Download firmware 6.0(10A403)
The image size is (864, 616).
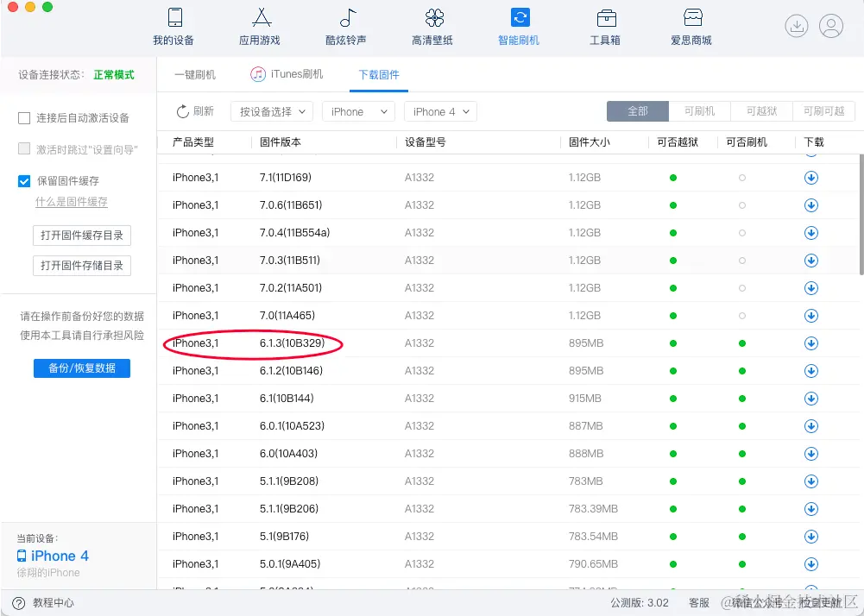pyautogui.click(x=811, y=454)
